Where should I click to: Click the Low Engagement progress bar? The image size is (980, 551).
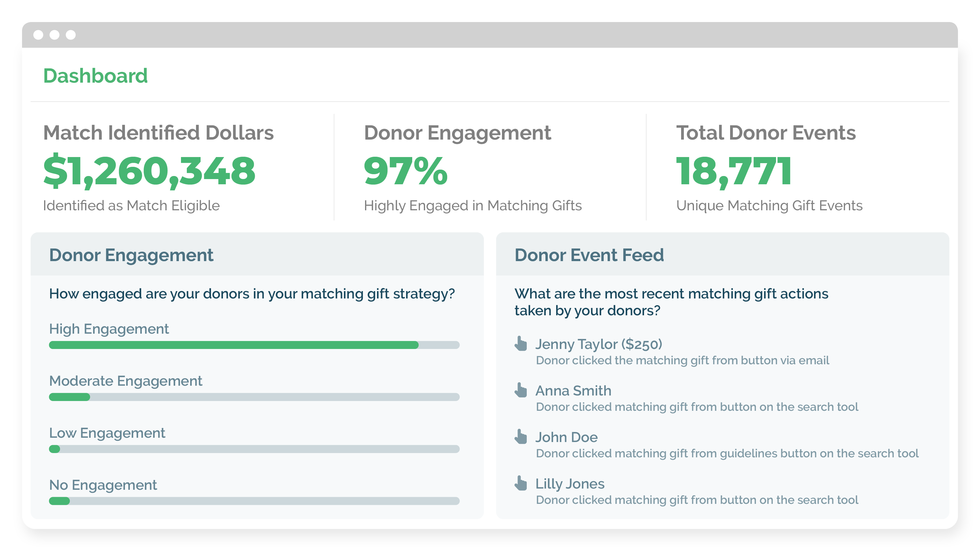[x=254, y=449]
